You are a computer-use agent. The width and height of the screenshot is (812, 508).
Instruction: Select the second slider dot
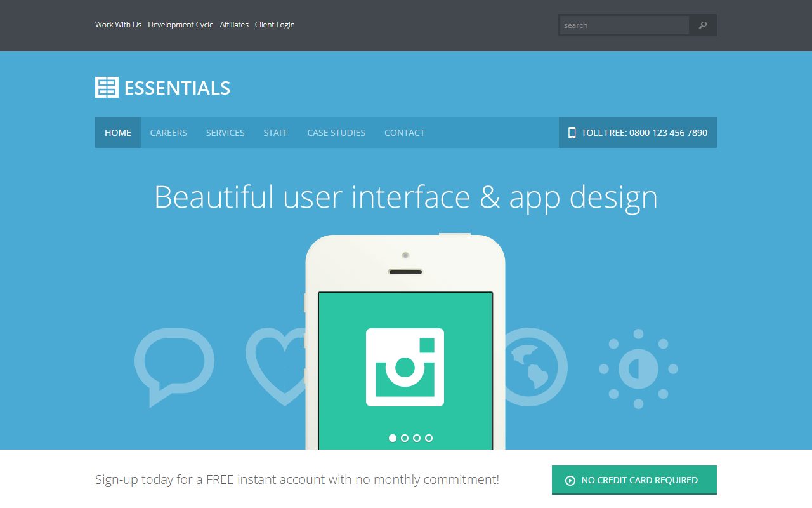pyautogui.click(x=405, y=438)
